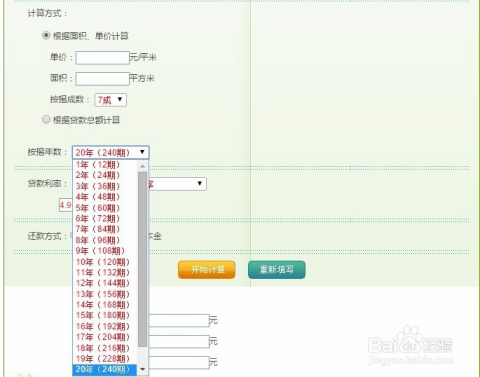Viewport: 480px width, 377px height.
Task: Choose 2年（24期） from the list
Action: [x=105, y=175]
